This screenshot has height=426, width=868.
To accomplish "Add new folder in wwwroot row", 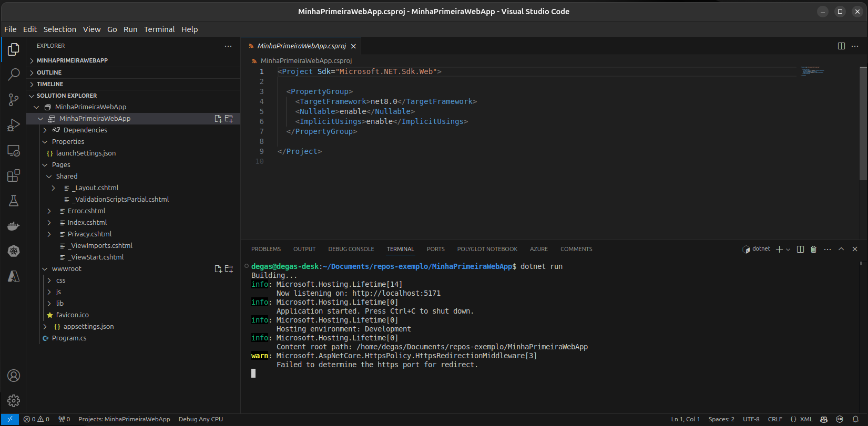I will pyautogui.click(x=229, y=269).
